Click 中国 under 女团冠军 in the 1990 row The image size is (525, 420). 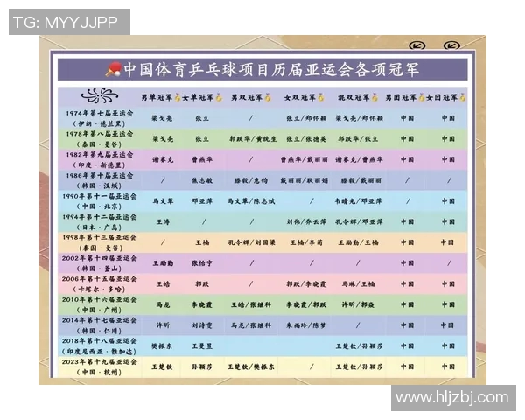click(448, 201)
